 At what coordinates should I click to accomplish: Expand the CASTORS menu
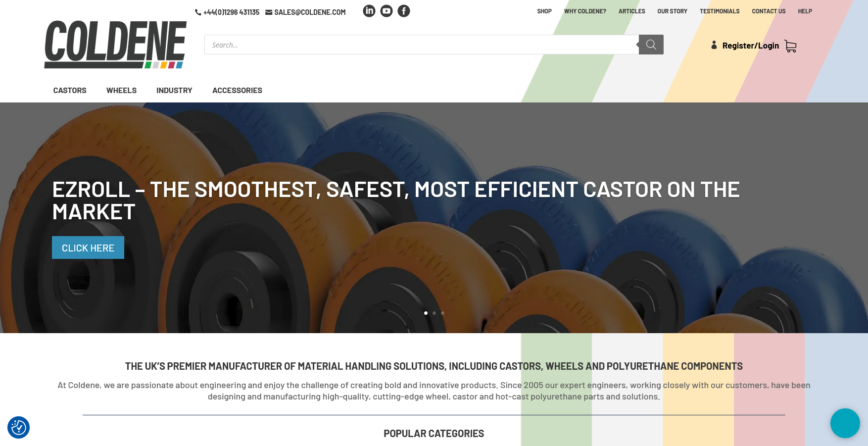(69, 90)
